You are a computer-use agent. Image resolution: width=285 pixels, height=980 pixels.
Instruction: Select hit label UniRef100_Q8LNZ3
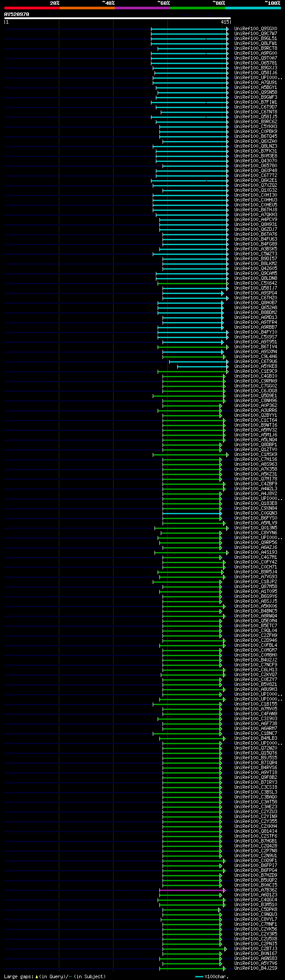[256, 146]
